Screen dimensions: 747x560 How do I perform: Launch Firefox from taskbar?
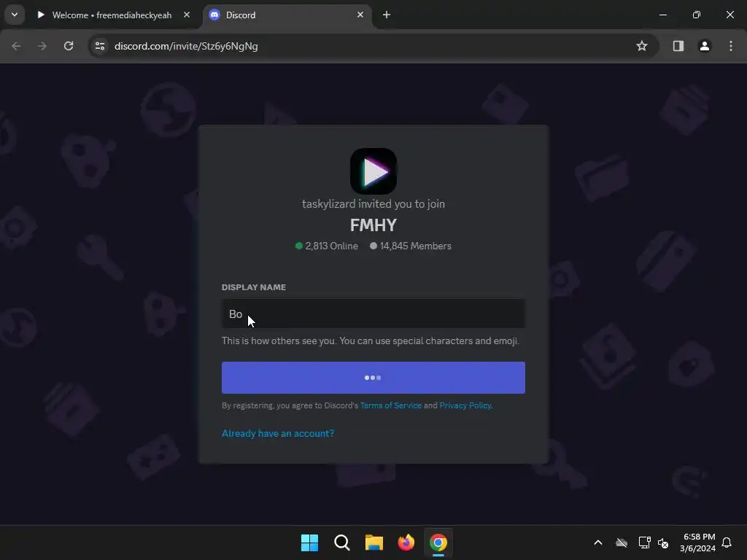(x=406, y=542)
